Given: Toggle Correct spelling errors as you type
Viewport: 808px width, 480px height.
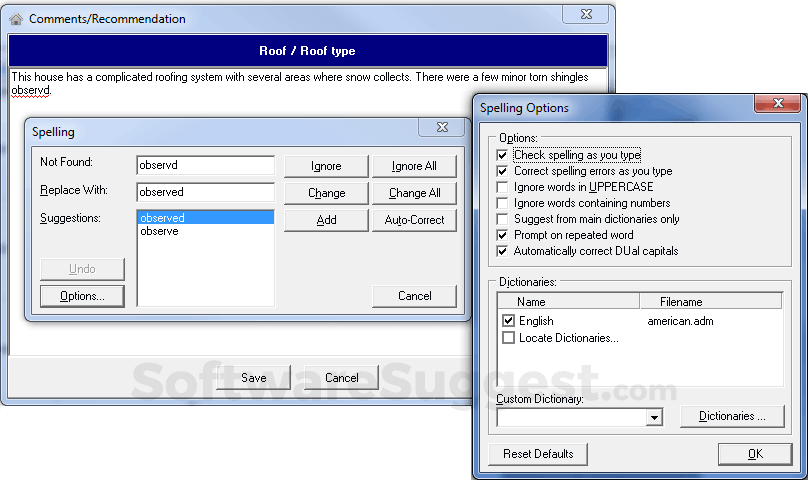Looking at the screenshot, I should tap(502, 171).
